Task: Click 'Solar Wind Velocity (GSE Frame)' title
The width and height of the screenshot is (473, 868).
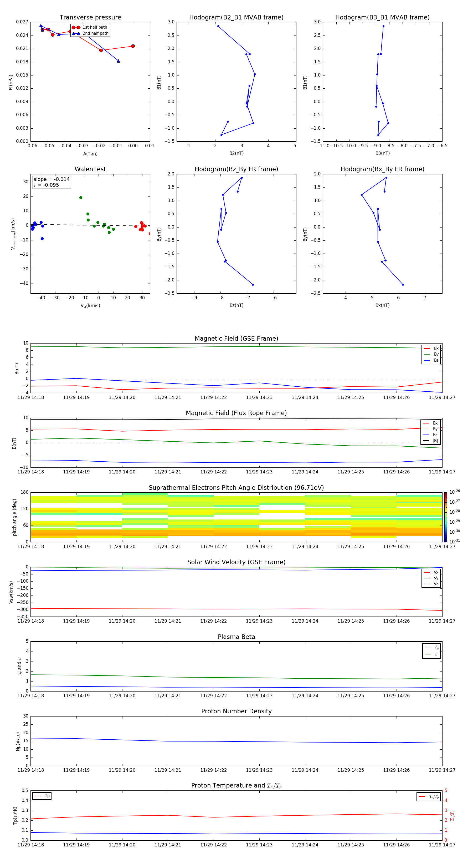Action: click(236, 562)
